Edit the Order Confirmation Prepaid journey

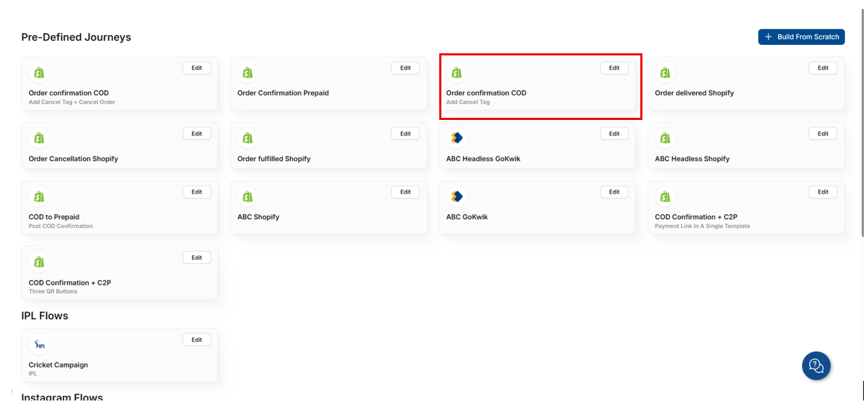(x=406, y=68)
